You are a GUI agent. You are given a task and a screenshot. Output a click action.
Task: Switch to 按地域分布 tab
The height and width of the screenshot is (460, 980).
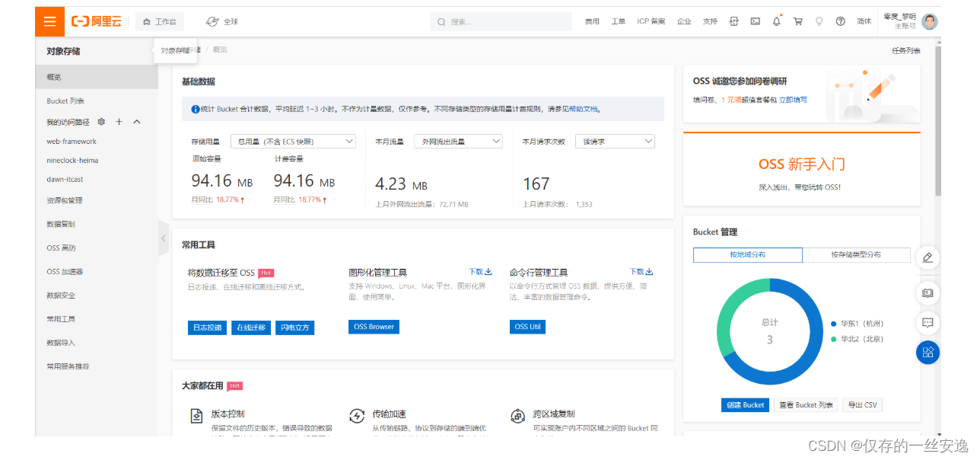click(x=747, y=255)
